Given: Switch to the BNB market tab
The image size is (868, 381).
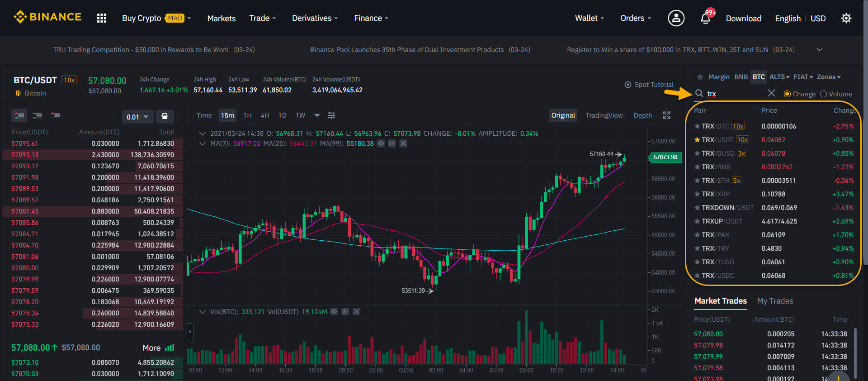Looking at the screenshot, I should (741, 77).
